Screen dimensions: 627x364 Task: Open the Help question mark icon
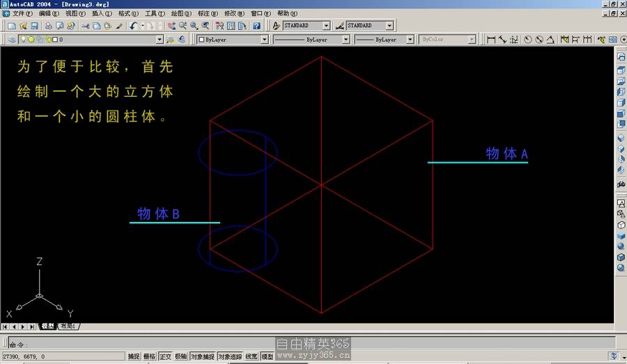(256, 26)
